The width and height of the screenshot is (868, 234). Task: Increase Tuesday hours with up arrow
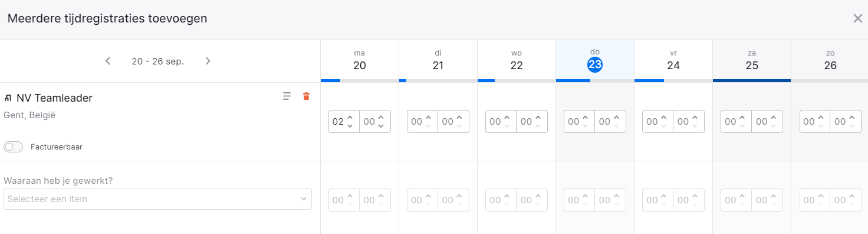(x=429, y=118)
